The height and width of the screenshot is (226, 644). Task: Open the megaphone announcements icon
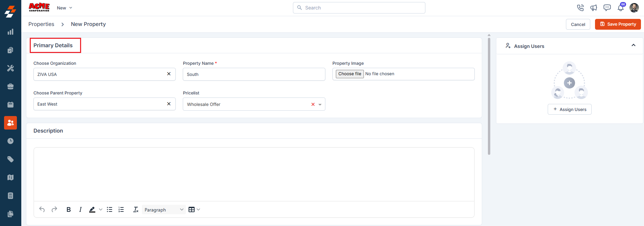tap(594, 8)
